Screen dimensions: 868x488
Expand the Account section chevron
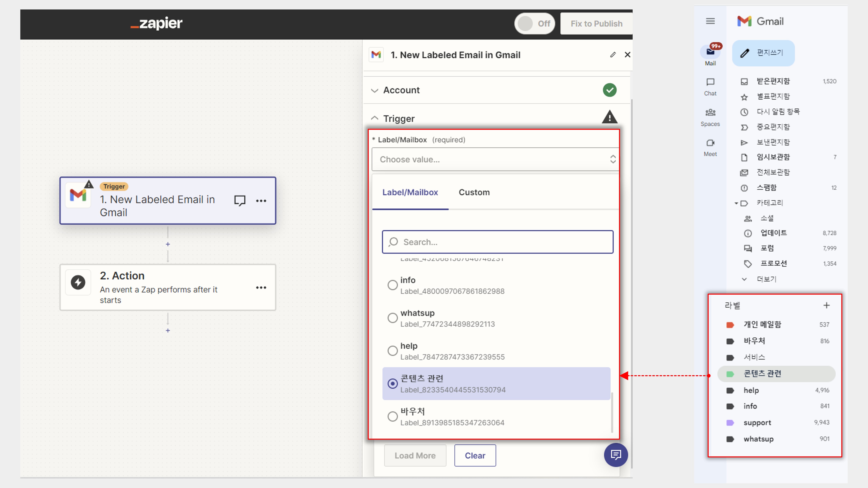374,90
